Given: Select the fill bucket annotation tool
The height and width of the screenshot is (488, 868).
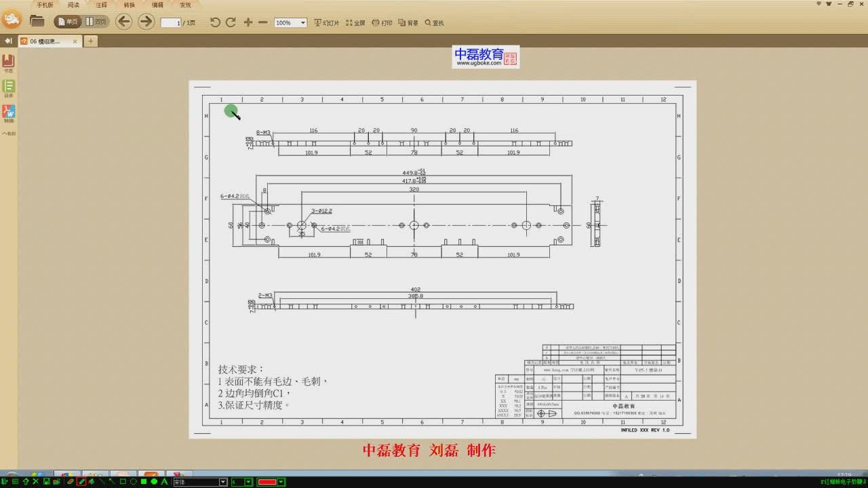Looking at the screenshot, I should coord(91,482).
